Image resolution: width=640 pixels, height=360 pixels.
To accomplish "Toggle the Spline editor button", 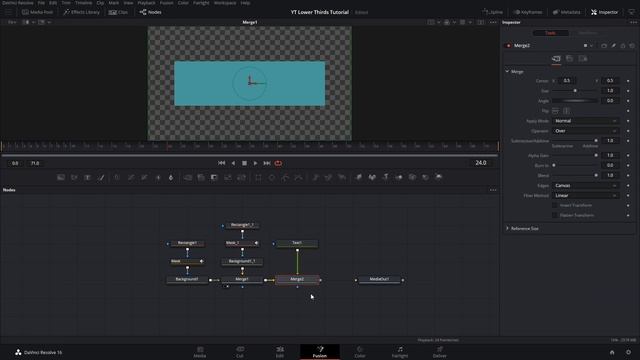I will (x=493, y=12).
